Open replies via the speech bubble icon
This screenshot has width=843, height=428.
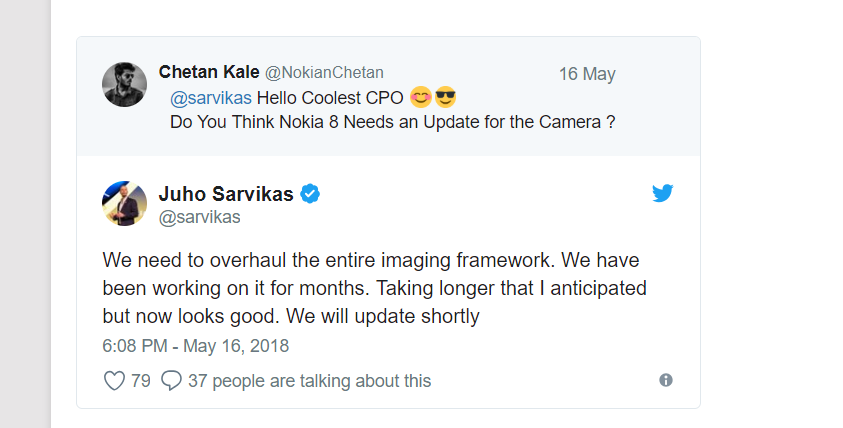pyautogui.click(x=172, y=380)
